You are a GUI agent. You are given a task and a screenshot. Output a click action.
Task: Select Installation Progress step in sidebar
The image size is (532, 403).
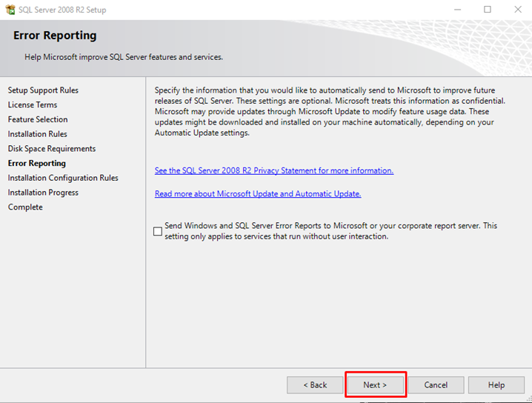[x=43, y=193]
